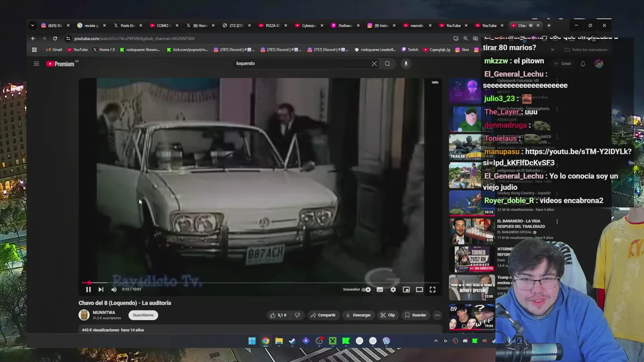
Task: Switch to miniplayer mode
Action: (x=406, y=290)
